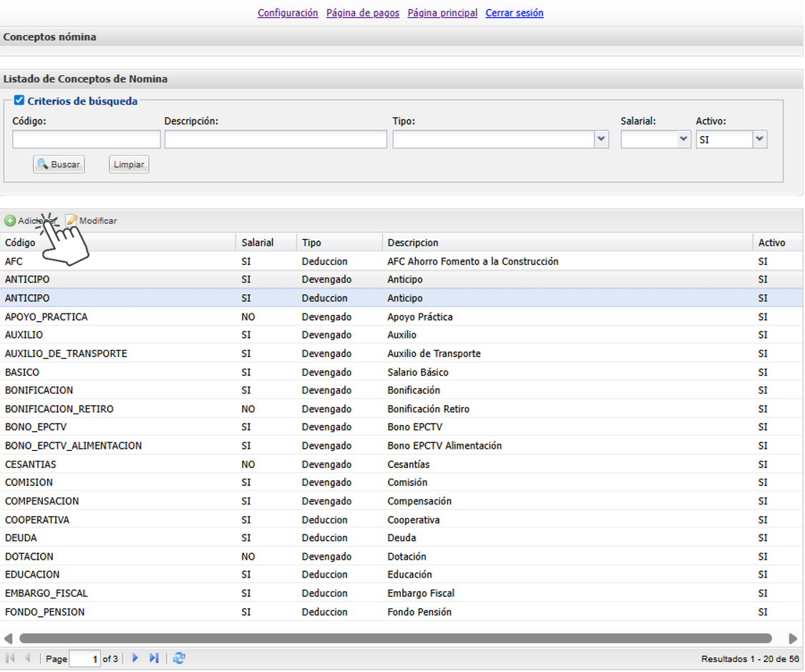Viewport: 805px width, 672px height.
Task: Click the Descripción search input field
Action: tap(275, 140)
